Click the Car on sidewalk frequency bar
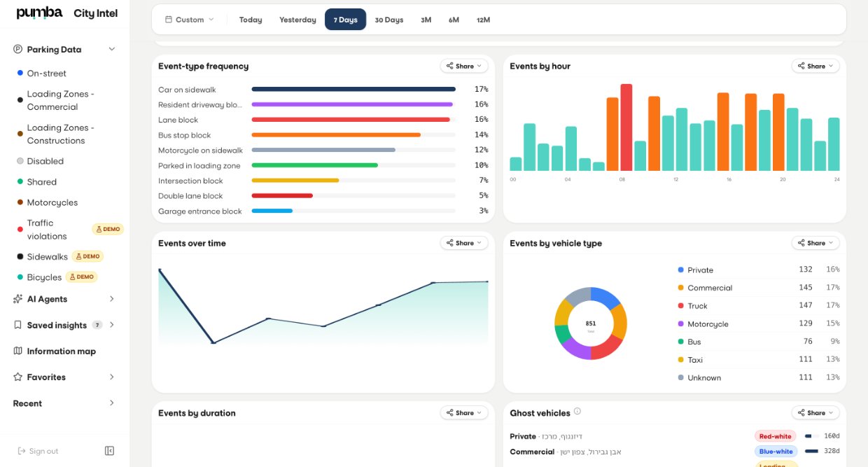This screenshot has width=868, height=467. coord(353,89)
